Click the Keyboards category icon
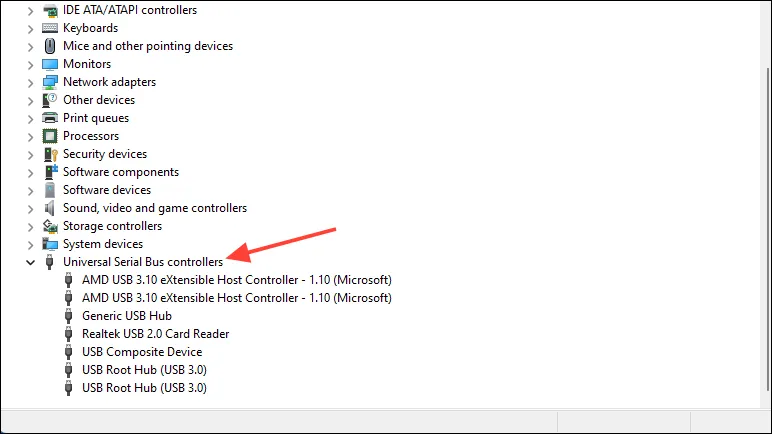Image resolution: width=772 pixels, height=434 pixels. (50, 28)
